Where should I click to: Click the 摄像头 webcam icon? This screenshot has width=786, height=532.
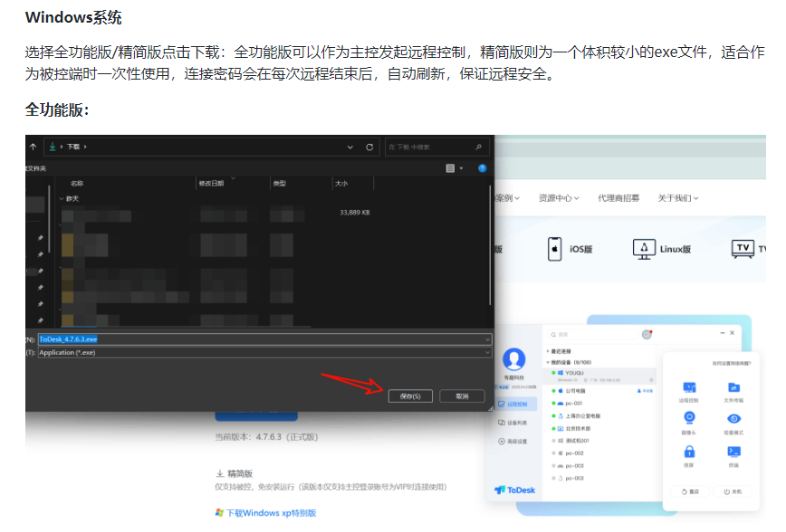point(689,417)
